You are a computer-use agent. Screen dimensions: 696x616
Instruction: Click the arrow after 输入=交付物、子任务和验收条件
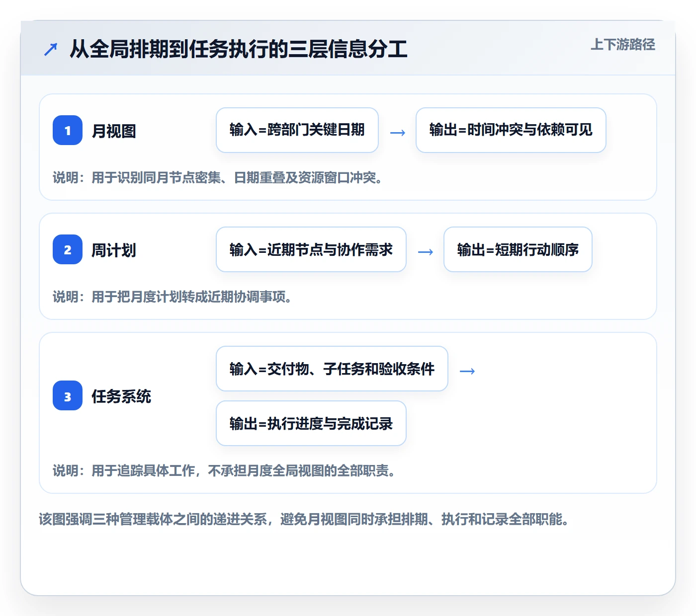coord(467,371)
